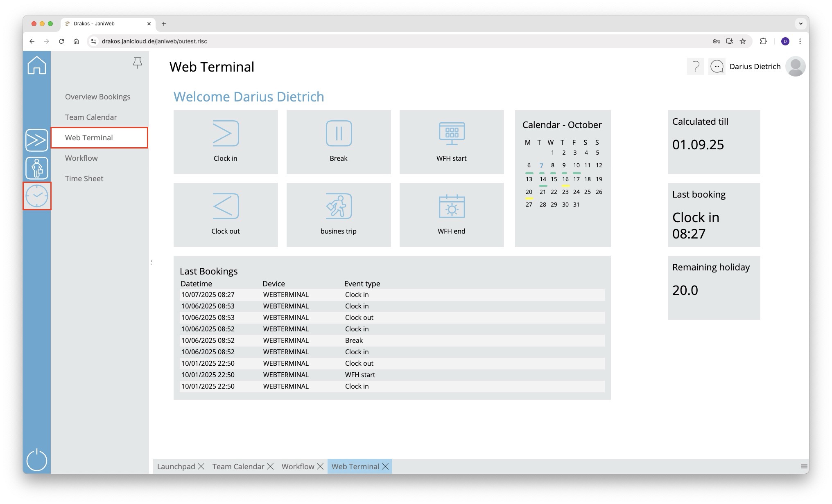Close the Workflow bottom tab

pyautogui.click(x=320, y=466)
